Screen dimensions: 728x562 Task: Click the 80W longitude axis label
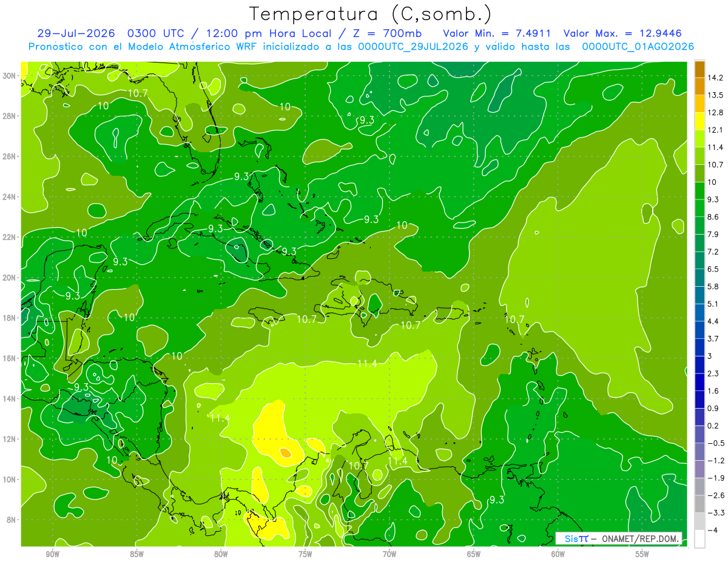221,554
